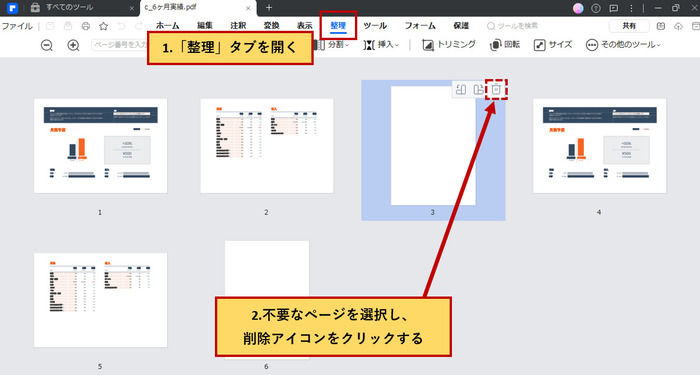Zoom in thumbnails with the plus magnifier

point(73,45)
